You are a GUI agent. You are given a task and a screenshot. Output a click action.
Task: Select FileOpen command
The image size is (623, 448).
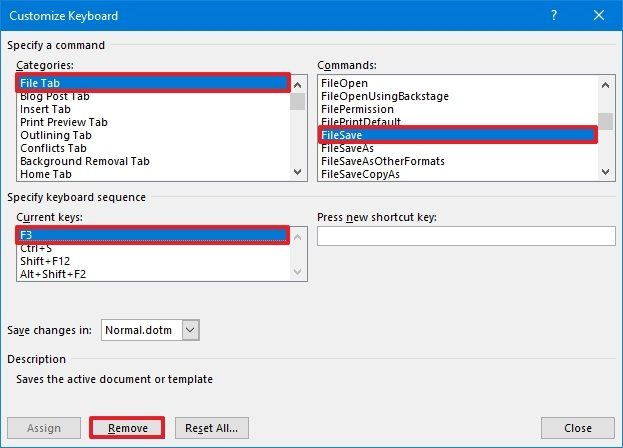[x=458, y=83]
